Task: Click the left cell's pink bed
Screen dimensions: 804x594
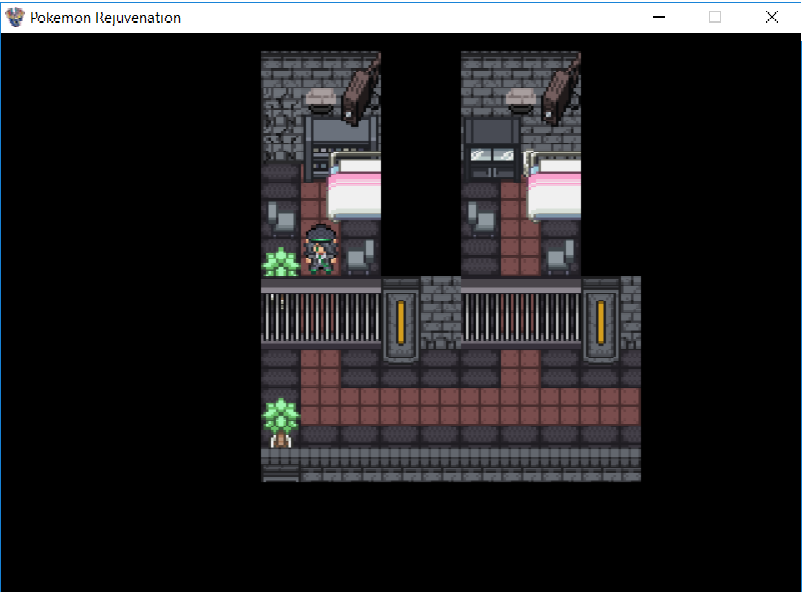Action: point(355,186)
